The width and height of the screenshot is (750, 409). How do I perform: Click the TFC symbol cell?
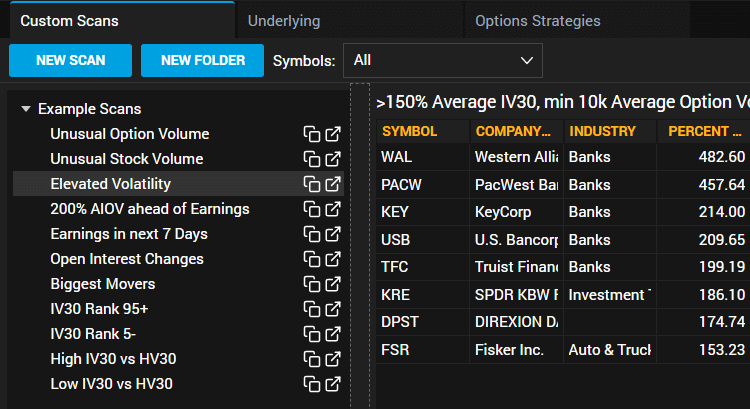click(x=422, y=267)
